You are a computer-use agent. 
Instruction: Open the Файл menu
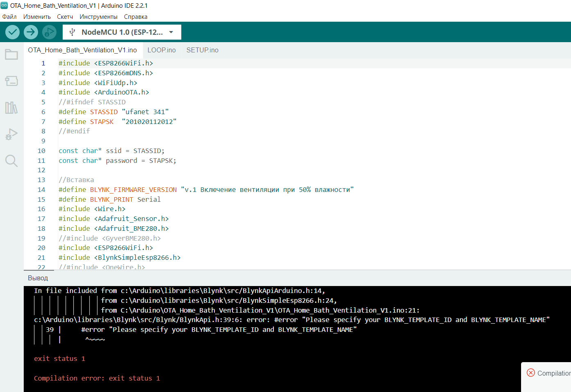[x=9, y=17]
